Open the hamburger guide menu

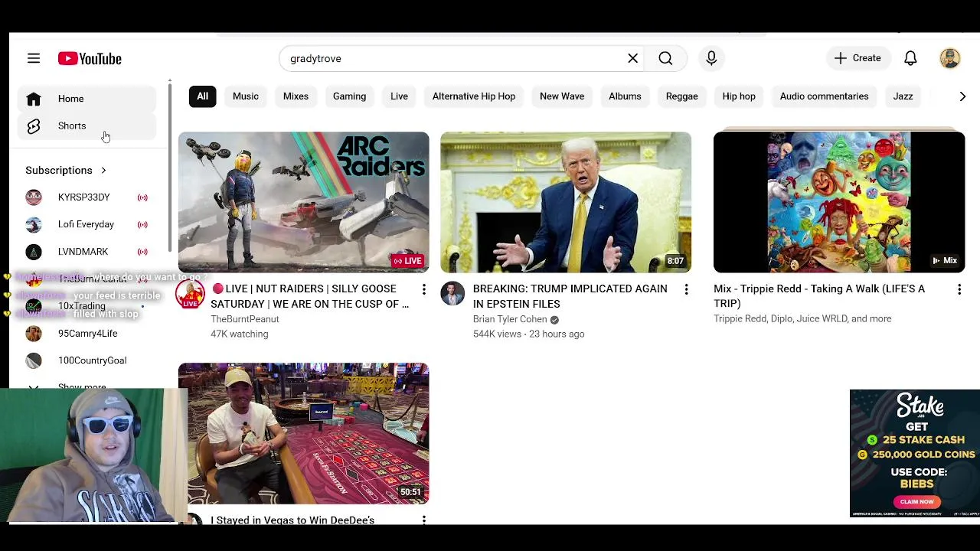34,58
